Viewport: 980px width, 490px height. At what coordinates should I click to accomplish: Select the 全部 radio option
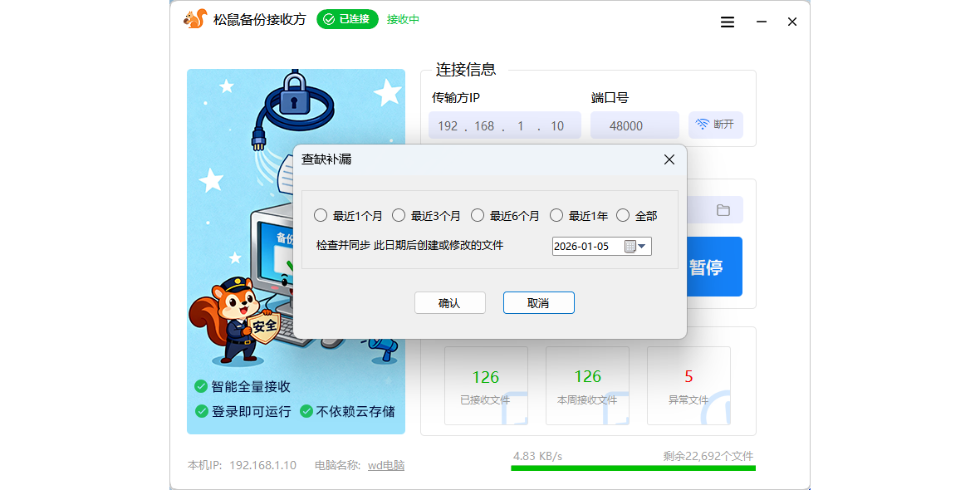click(x=623, y=216)
